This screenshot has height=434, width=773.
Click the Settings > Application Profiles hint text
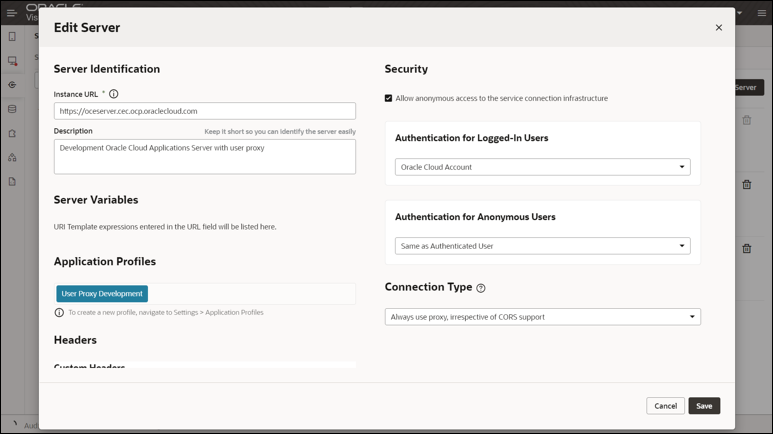[x=166, y=312]
